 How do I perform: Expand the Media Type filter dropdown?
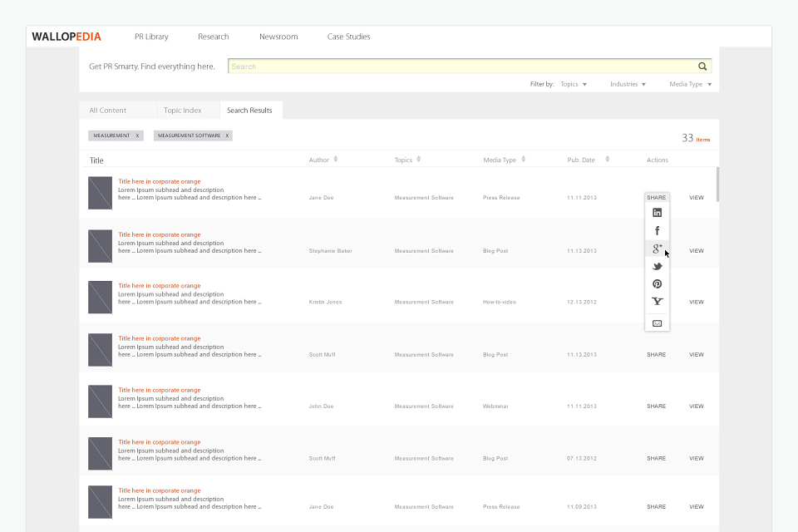coord(690,84)
